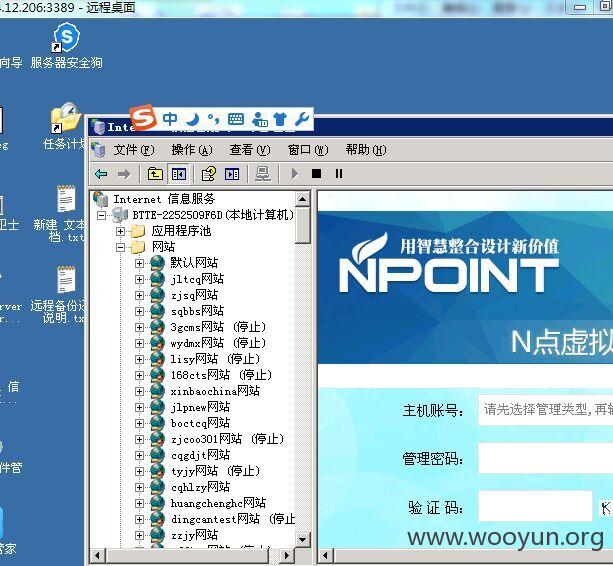Expand the jltcq网站 tree node
Image resolution: width=613 pixels, height=566 pixels.
(139, 279)
